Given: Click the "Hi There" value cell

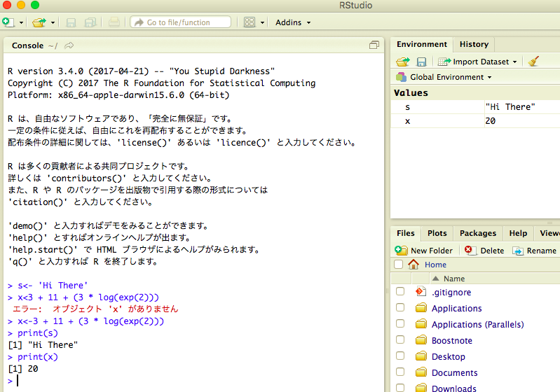Looking at the screenshot, I should [x=510, y=106].
